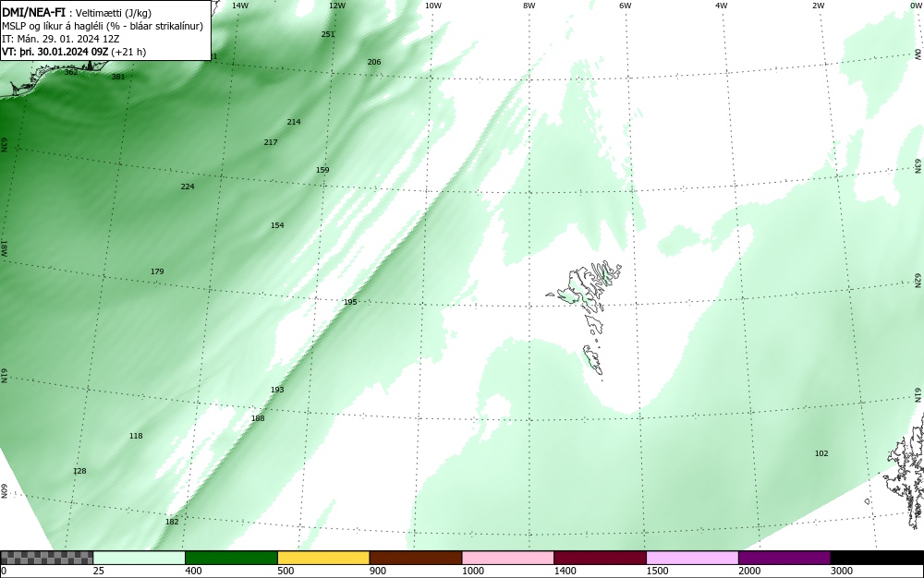Click the map value '362' near the coast

coord(71,72)
